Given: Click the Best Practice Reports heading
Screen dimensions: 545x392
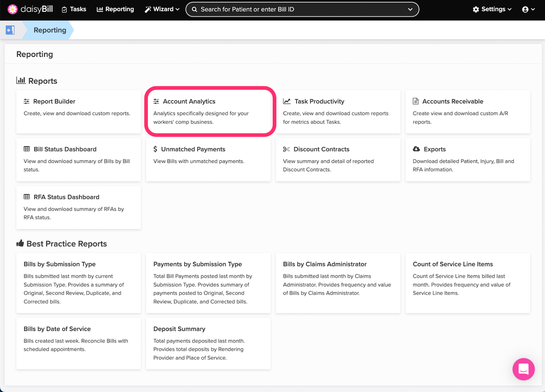Looking at the screenshot, I should pos(67,244).
